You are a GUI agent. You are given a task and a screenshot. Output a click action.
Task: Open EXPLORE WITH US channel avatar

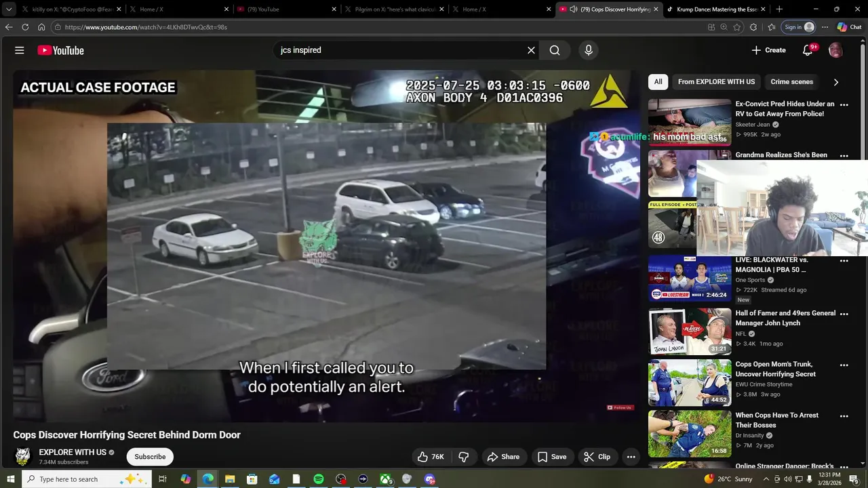(x=22, y=456)
